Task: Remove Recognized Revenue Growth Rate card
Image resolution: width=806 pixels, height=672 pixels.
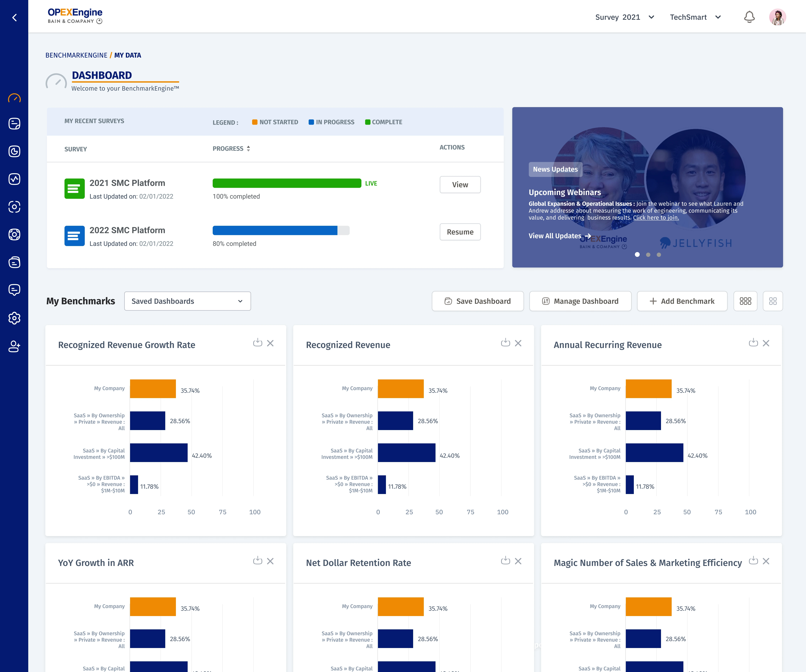Action: tap(270, 343)
